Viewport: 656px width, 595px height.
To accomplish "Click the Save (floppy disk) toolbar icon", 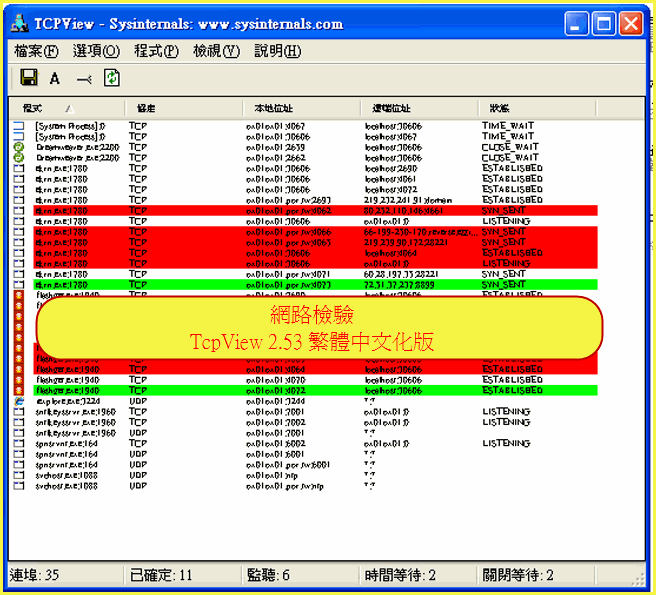I will (x=28, y=78).
